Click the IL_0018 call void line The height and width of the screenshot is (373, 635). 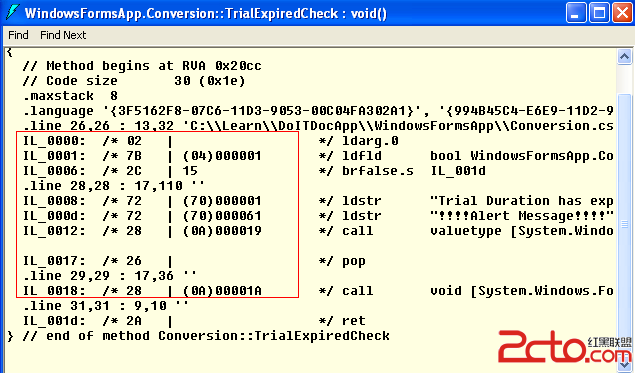318,291
